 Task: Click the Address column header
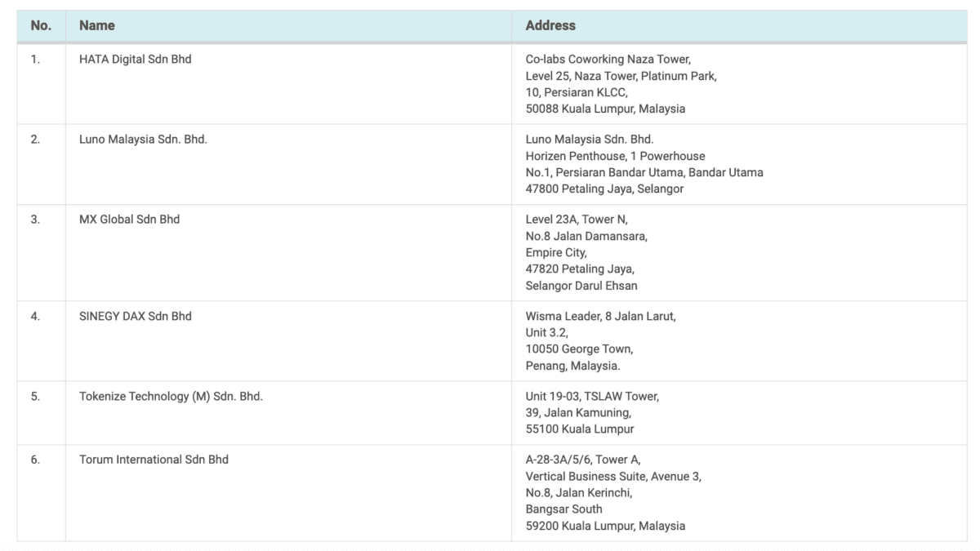click(x=550, y=25)
